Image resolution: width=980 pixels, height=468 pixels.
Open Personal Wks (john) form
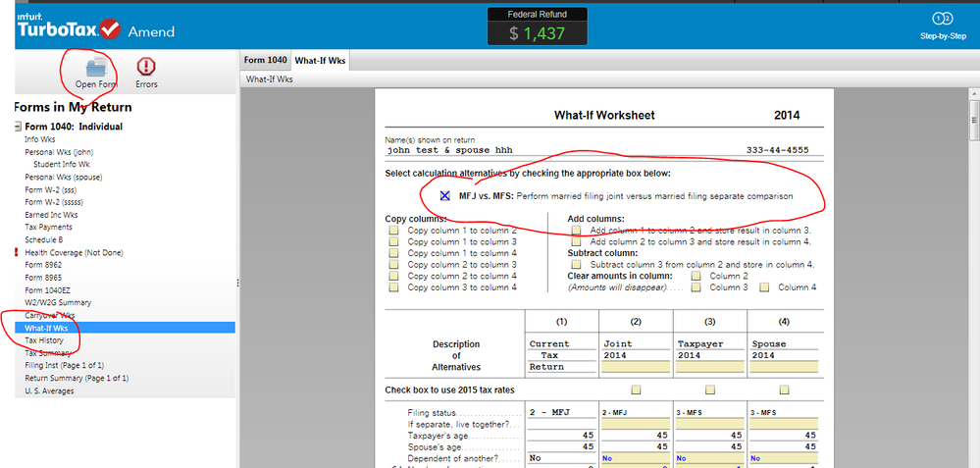pos(59,152)
